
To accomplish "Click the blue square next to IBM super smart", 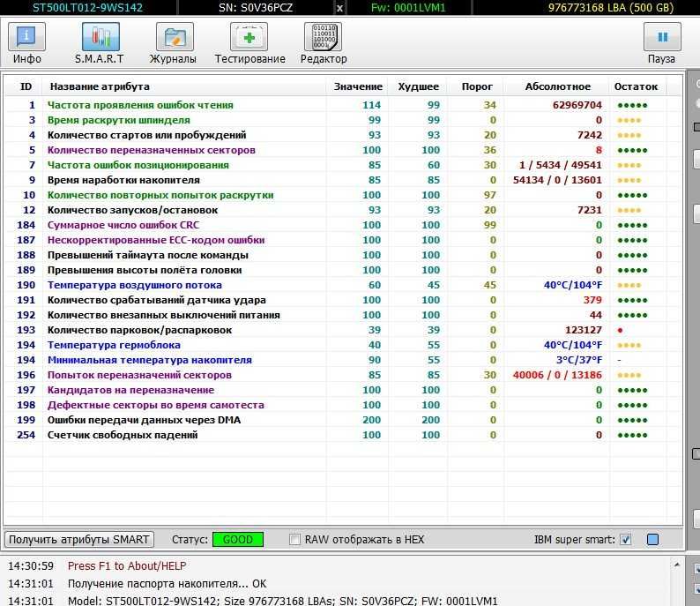I will [x=652, y=540].
